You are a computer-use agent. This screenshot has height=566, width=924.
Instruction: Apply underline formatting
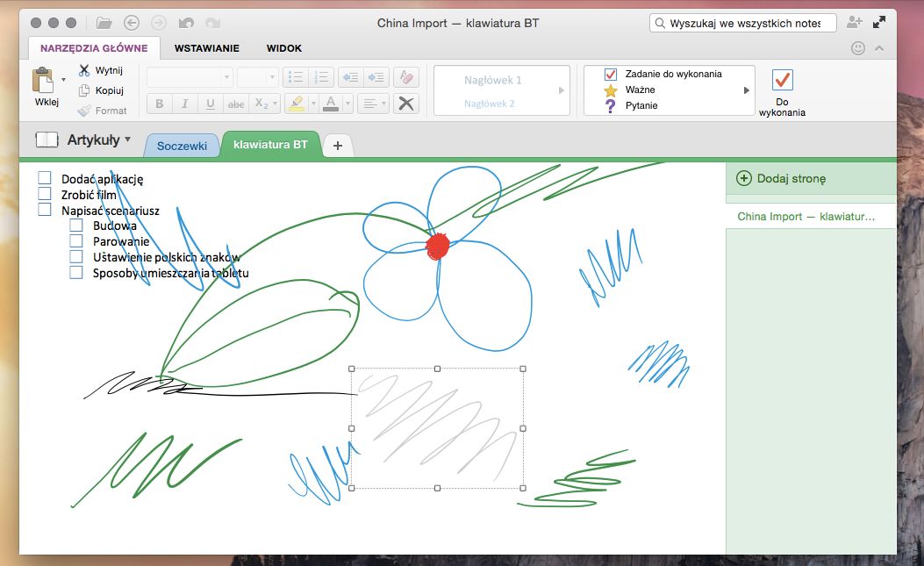point(210,104)
